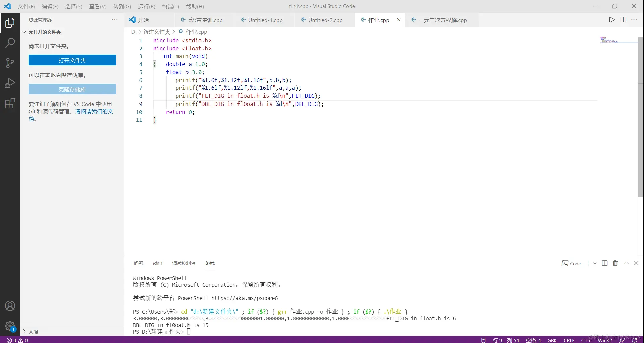Screen dimensions: 644x343
Task: Open the 查看(V) menu
Action: click(x=98, y=6)
